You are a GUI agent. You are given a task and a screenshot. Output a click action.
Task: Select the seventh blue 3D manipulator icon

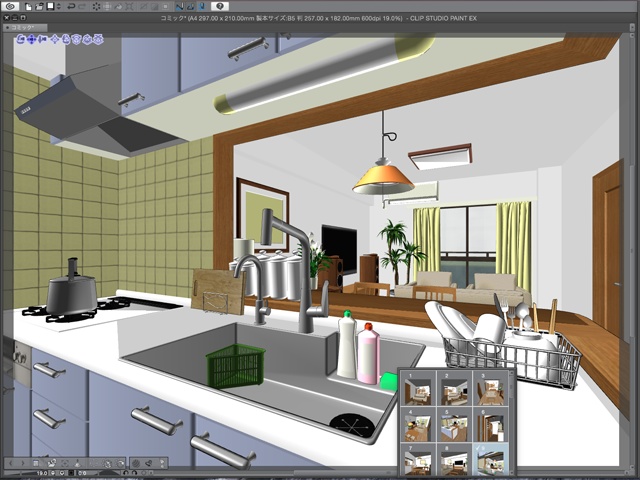pyautogui.click(x=87, y=39)
